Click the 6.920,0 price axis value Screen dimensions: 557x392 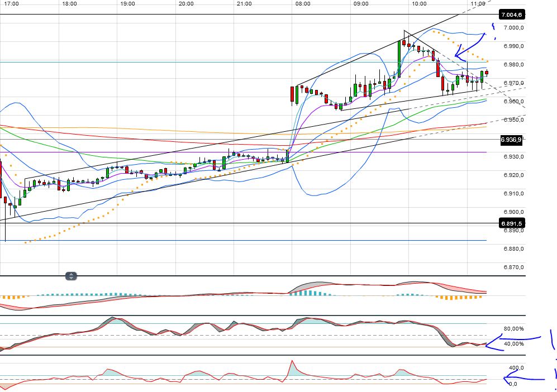pyautogui.click(x=513, y=175)
